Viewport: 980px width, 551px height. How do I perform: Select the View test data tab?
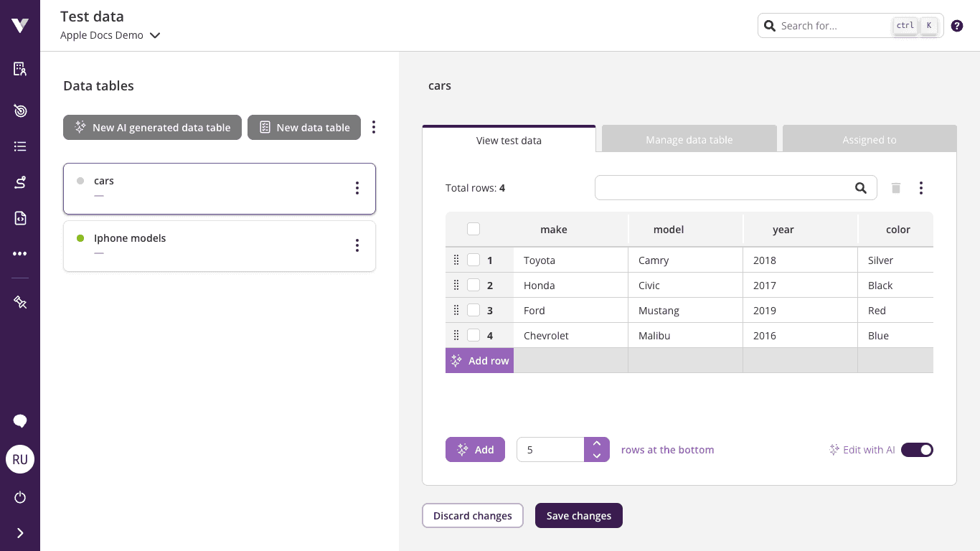pos(509,140)
